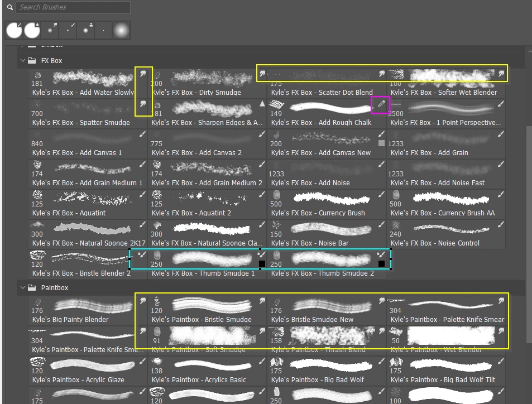
Task: Select Kyle's Paintbox - Big Bad Wolf Tilt
Action: [x=446, y=371]
